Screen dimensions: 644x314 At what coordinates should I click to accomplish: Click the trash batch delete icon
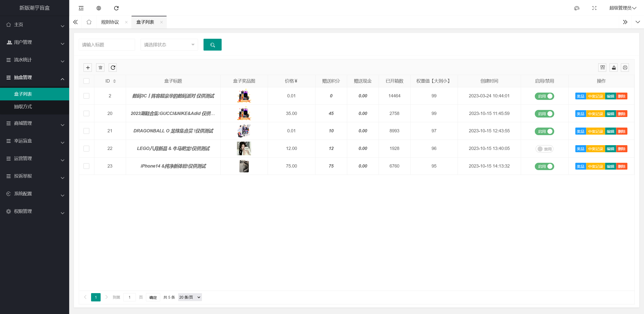(100, 67)
